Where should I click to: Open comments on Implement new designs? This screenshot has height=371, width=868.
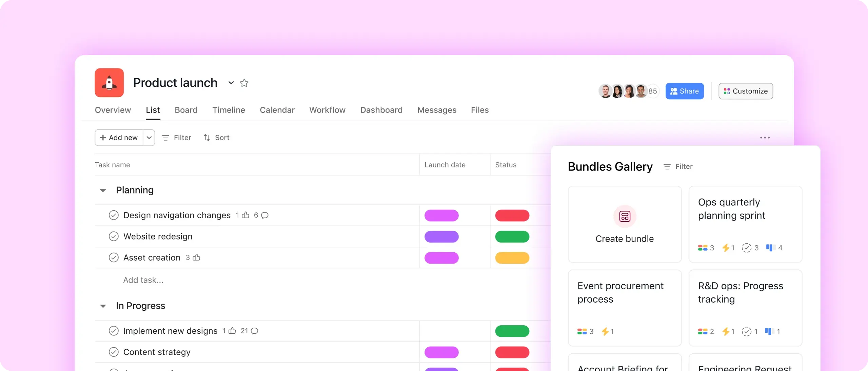(x=255, y=331)
